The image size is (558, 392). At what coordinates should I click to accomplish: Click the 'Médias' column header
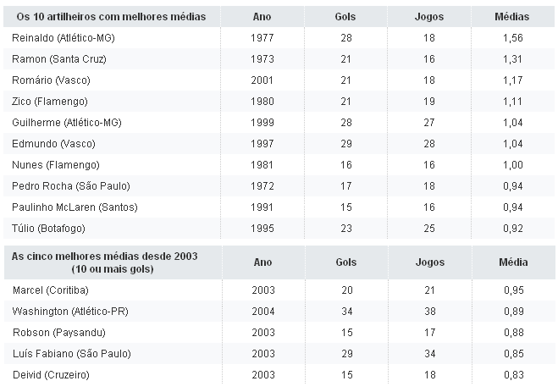(x=511, y=17)
